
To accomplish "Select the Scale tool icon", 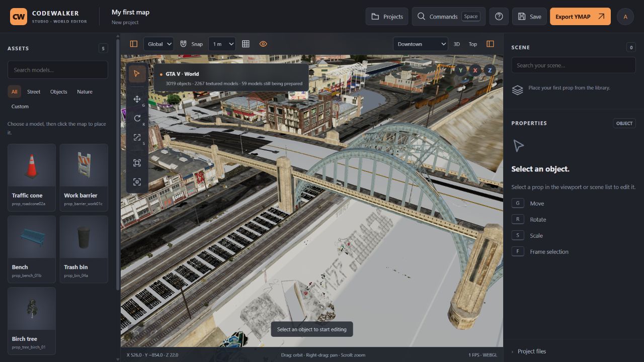I will click(137, 137).
